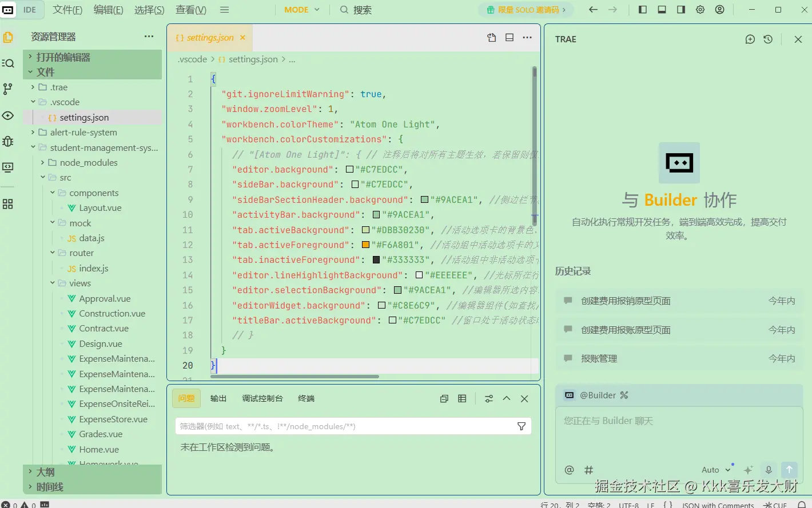Open the Auto model dropdown
This screenshot has width=812, height=508.
pyautogui.click(x=717, y=470)
